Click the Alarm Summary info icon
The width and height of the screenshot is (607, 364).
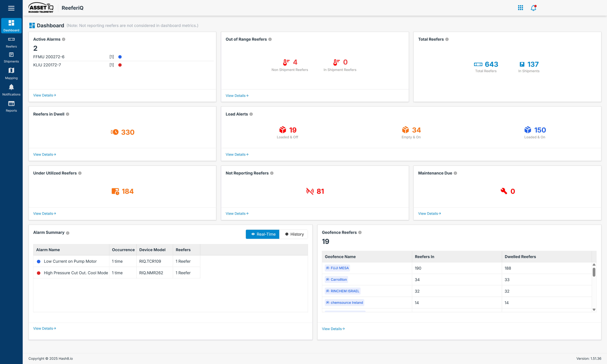click(68, 233)
